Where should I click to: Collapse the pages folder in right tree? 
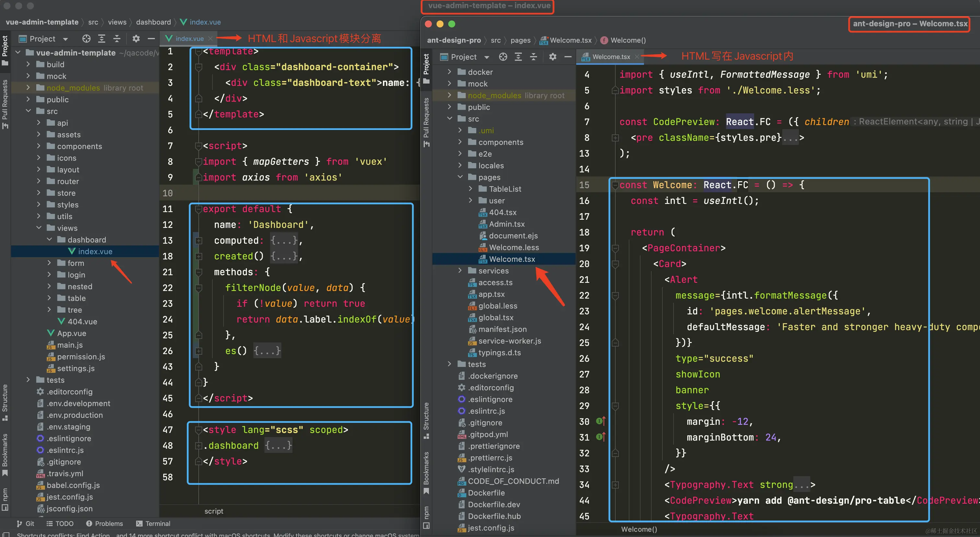(x=460, y=177)
